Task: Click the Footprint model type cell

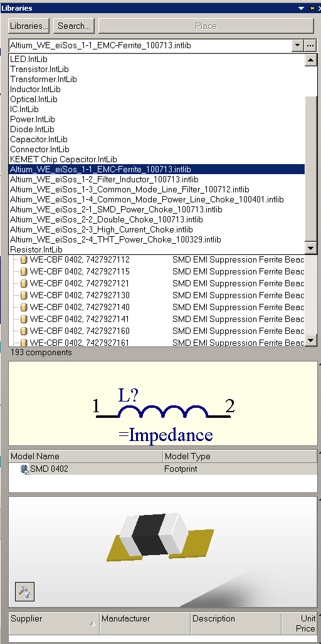Action: [181, 469]
